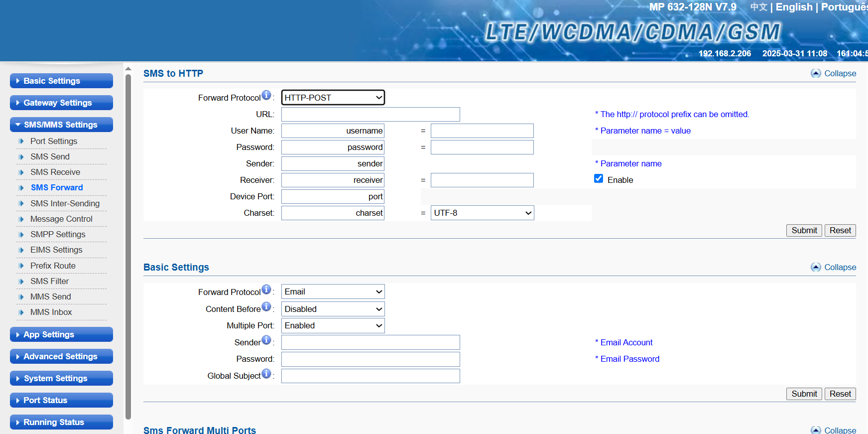The width and height of the screenshot is (868, 434).
Task: Click info icon next to Global Subject
Action: [x=266, y=373]
